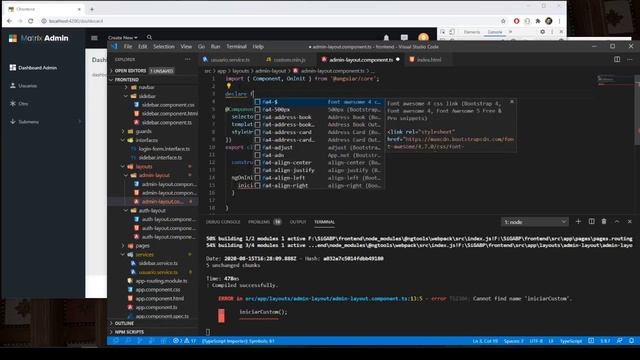
Task: Open errors and warnings count in status bar
Action: click(x=184, y=341)
